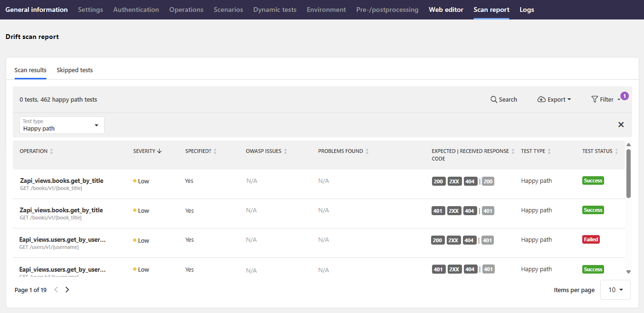Go to the Operations tab
644x313 pixels.
tap(186, 9)
